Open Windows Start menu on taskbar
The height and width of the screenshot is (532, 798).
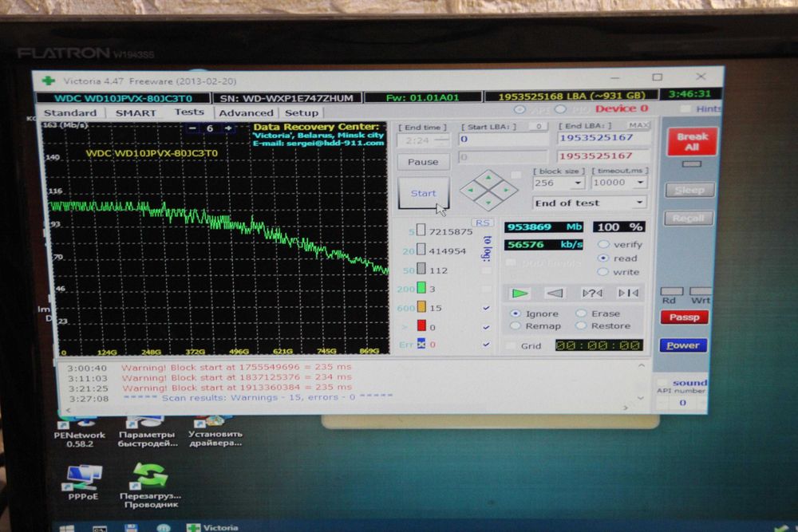(x=67, y=528)
